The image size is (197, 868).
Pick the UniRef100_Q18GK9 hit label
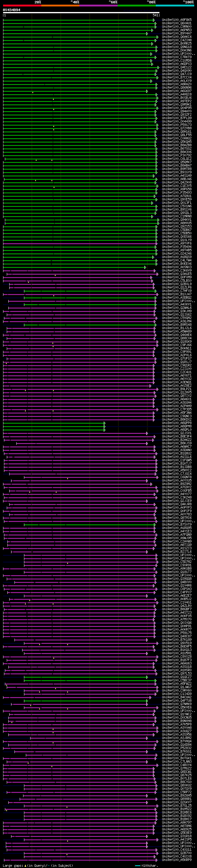177,342
